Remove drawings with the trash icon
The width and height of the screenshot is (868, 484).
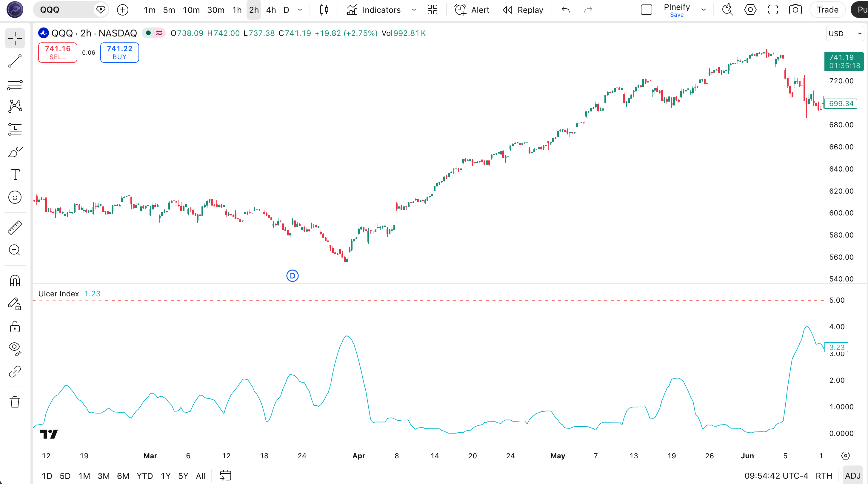point(15,402)
